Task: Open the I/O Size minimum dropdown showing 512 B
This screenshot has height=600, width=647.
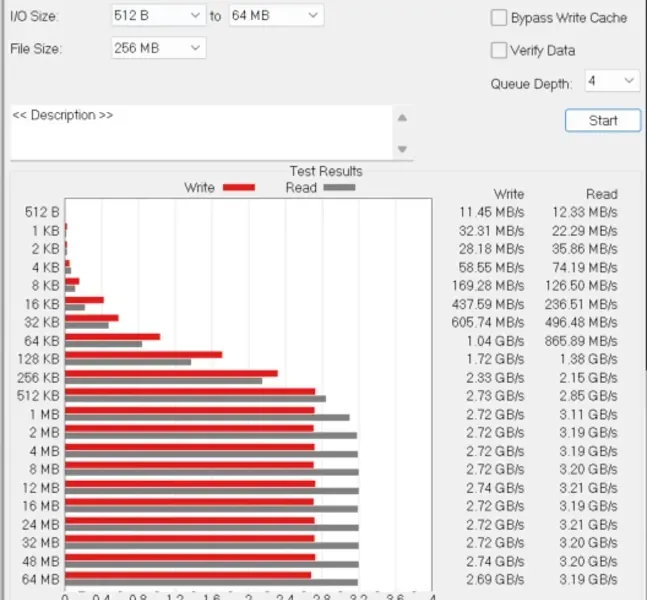Action: (x=158, y=16)
